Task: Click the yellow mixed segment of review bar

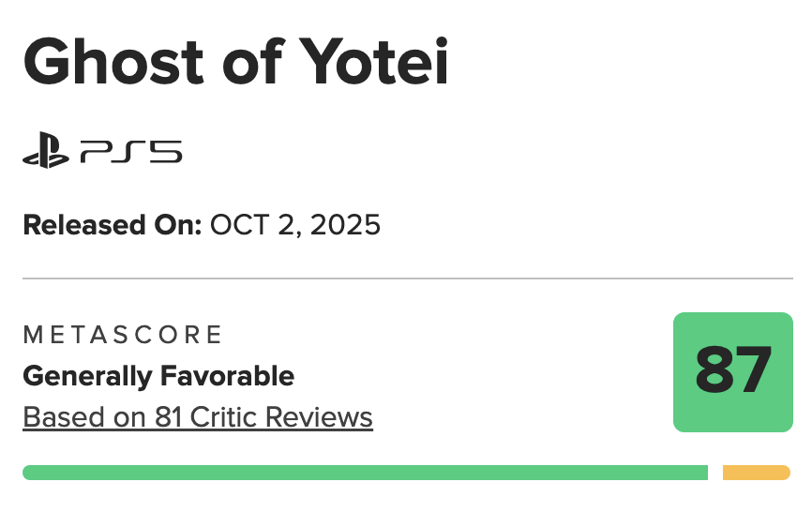Action: [757, 473]
